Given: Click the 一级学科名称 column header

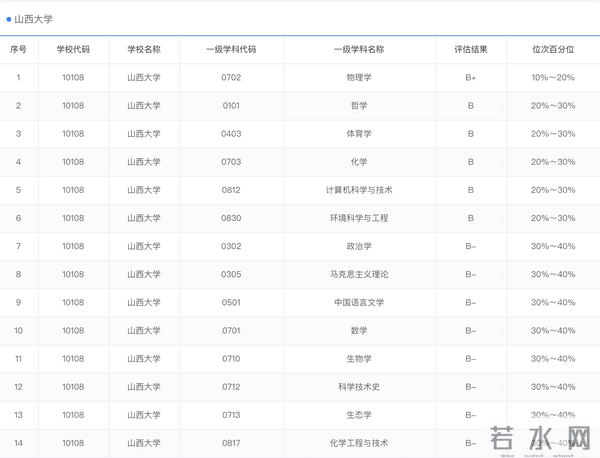Looking at the screenshot, I should coord(359,49).
